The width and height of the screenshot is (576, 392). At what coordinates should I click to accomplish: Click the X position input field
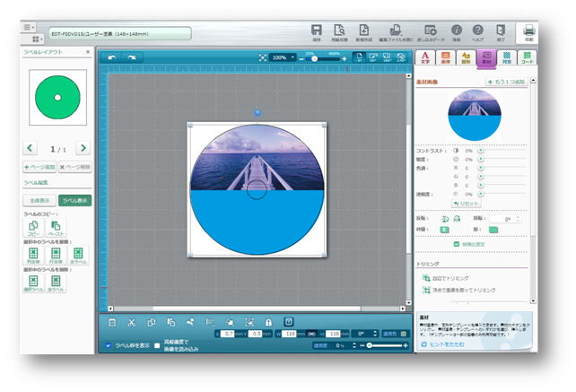point(227,334)
